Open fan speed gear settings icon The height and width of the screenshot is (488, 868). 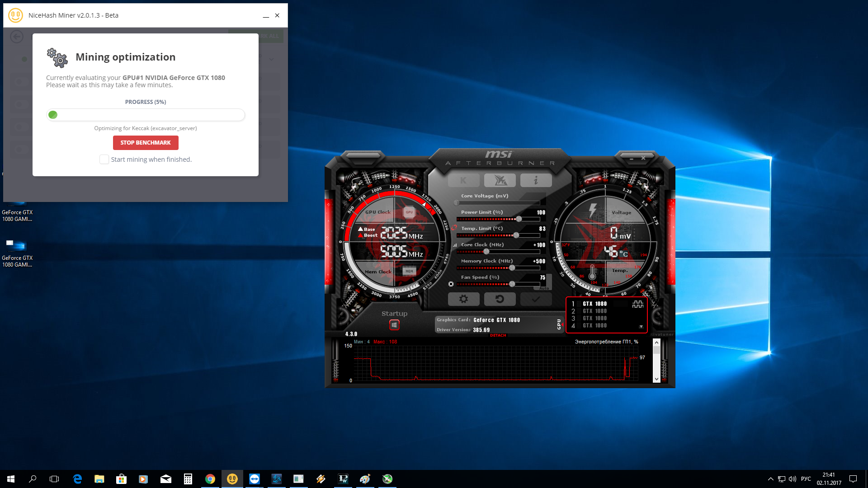pyautogui.click(x=451, y=284)
